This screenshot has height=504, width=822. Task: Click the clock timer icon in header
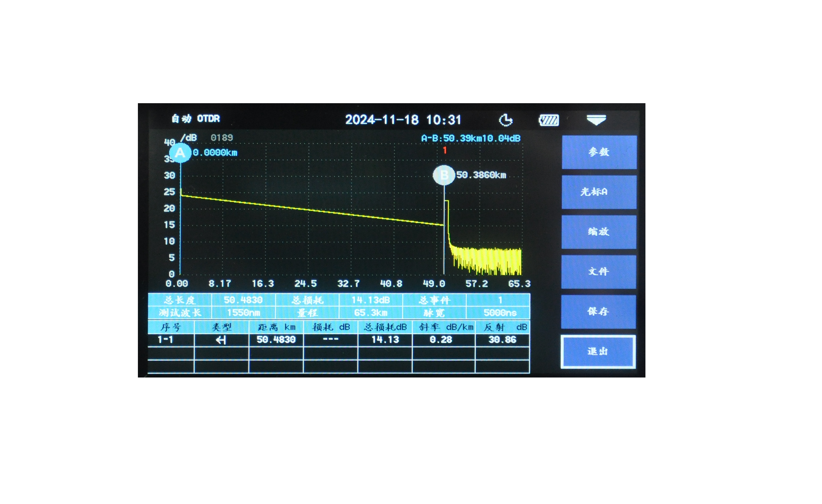click(x=506, y=120)
